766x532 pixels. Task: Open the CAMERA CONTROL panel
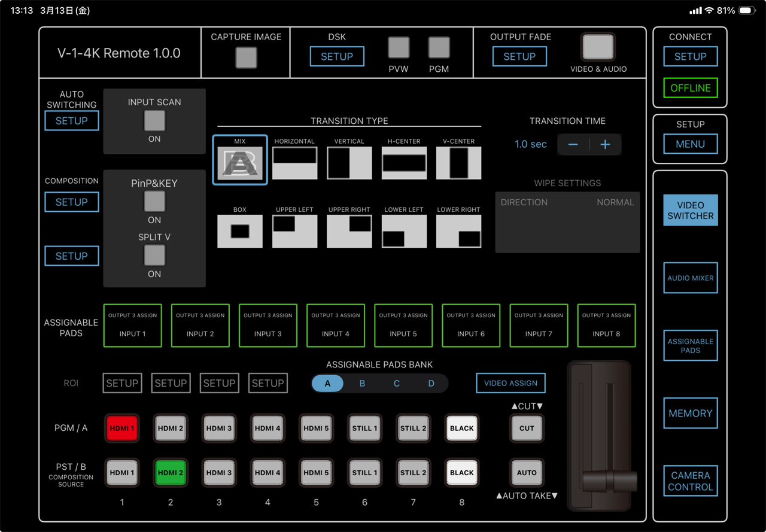[x=690, y=481]
